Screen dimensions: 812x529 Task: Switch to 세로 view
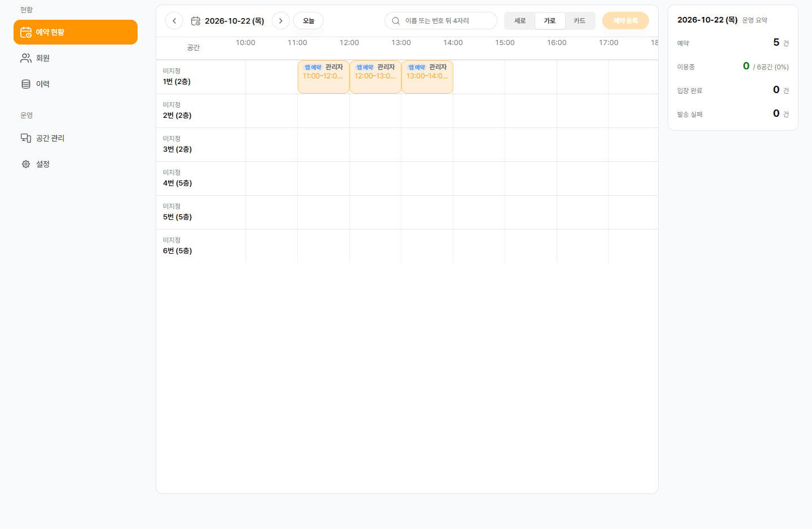pyautogui.click(x=520, y=21)
